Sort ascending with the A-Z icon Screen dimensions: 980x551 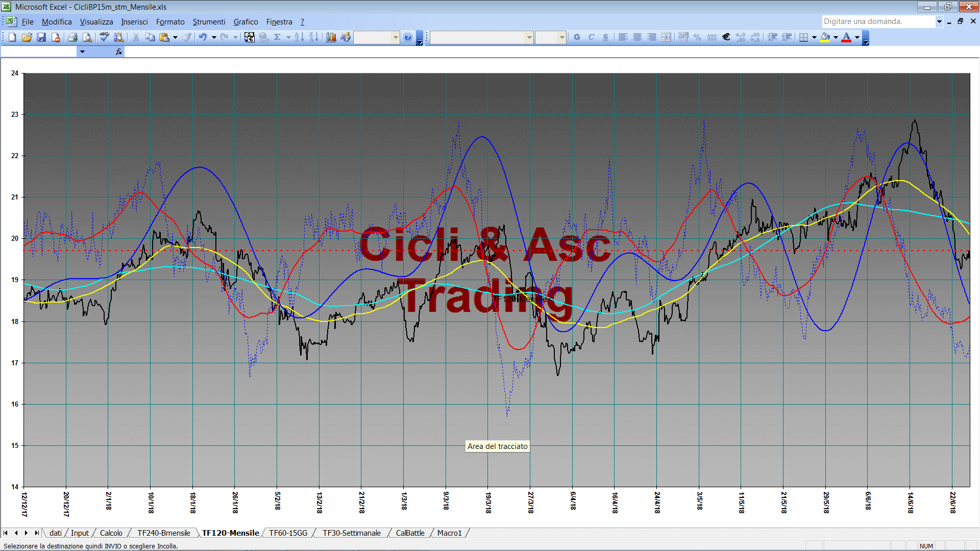[299, 37]
